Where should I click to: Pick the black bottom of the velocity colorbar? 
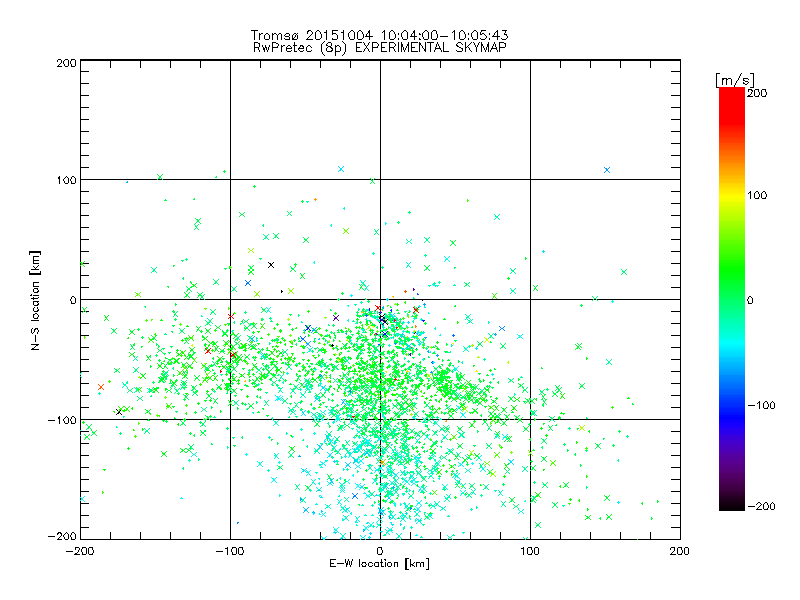click(x=732, y=505)
